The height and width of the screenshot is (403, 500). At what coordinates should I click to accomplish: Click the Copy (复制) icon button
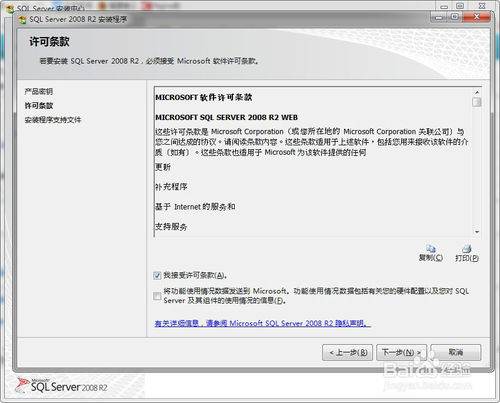click(431, 253)
